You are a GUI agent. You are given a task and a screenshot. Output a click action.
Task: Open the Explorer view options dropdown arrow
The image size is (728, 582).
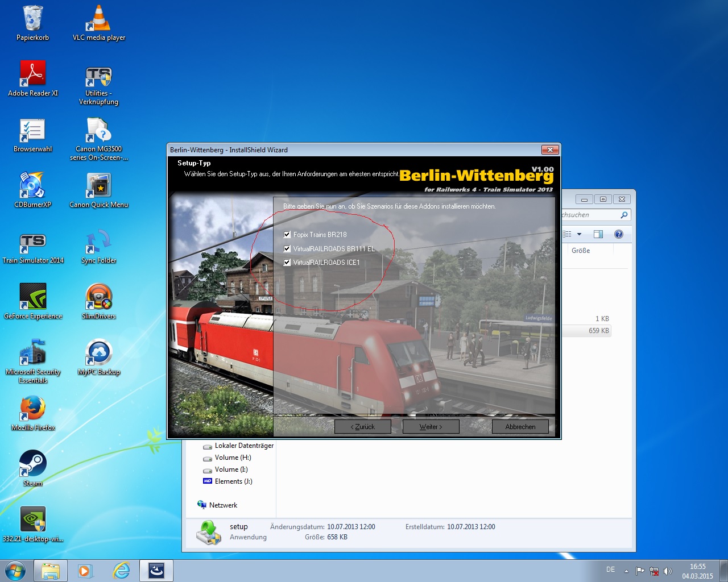coord(579,234)
